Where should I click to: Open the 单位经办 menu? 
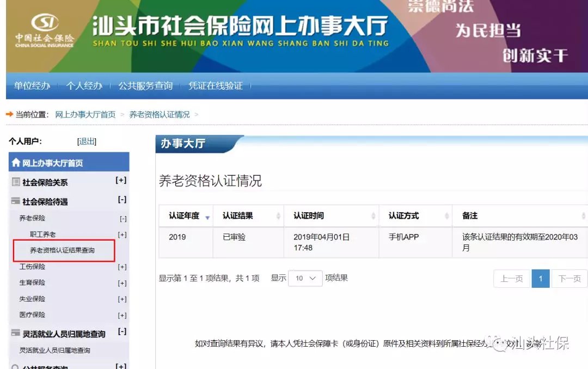pos(32,85)
